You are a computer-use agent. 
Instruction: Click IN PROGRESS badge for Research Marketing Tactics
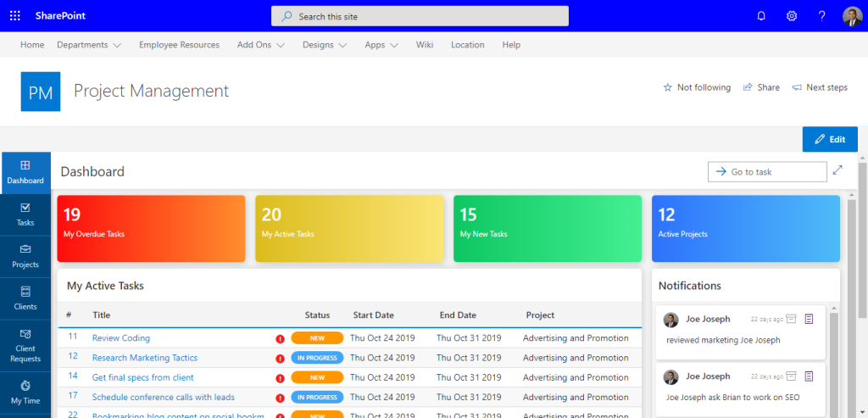(x=317, y=358)
